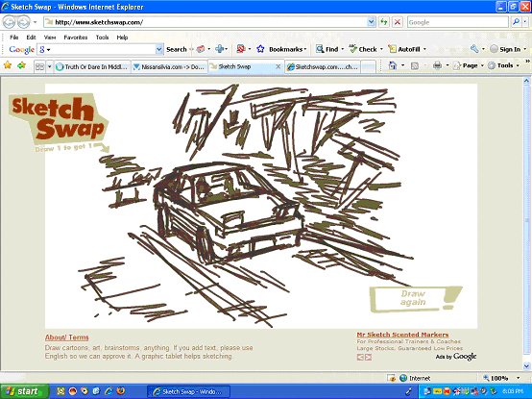Launch Internet Explorer from Quick Launch
The width and height of the screenshot is (532, 399).
109,391
